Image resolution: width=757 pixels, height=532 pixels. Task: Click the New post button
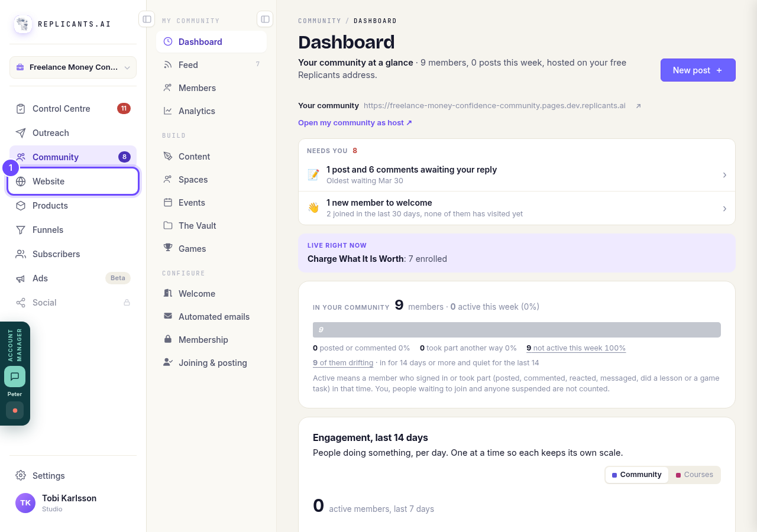(x=698, y=70)
